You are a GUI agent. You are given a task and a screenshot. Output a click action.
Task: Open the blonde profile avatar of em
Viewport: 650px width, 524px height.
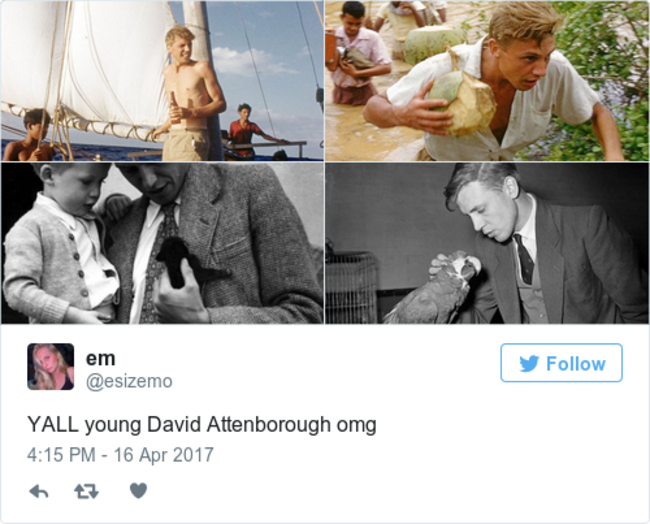(x=51, y=366)
